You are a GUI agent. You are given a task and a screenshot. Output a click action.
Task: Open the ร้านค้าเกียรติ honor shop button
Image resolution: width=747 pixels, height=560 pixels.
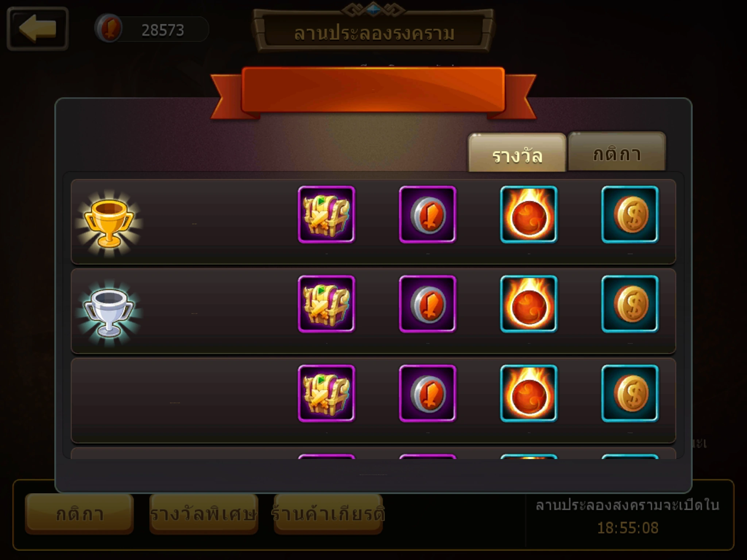pyautogui.click(x=328, y=514)
